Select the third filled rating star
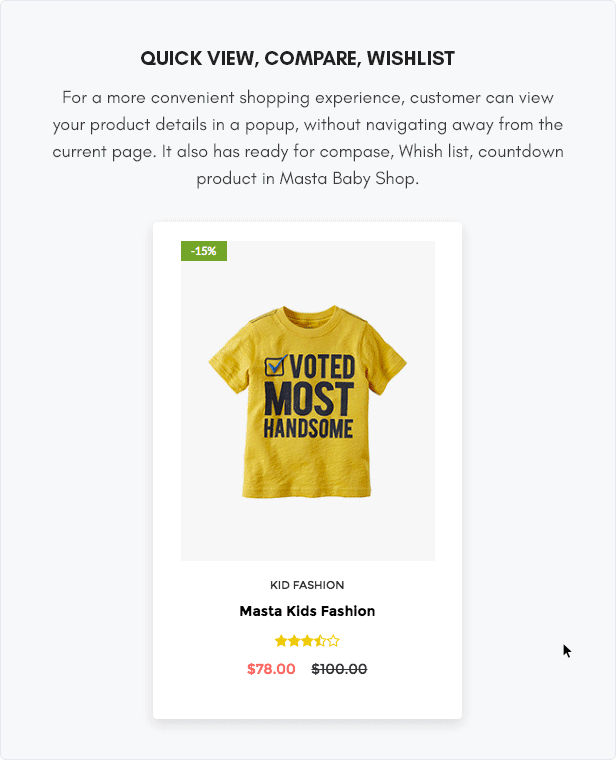Screen dimensions: 616x760 307,641
